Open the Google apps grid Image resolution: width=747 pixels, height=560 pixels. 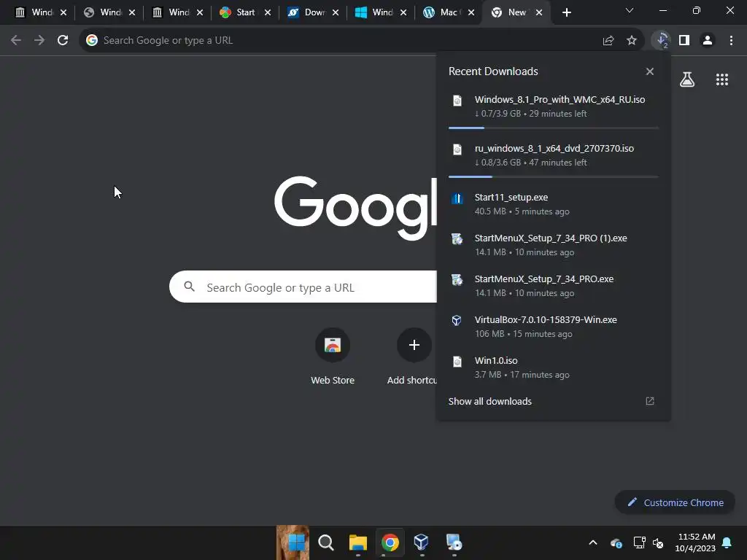click(x=722, y=79)
